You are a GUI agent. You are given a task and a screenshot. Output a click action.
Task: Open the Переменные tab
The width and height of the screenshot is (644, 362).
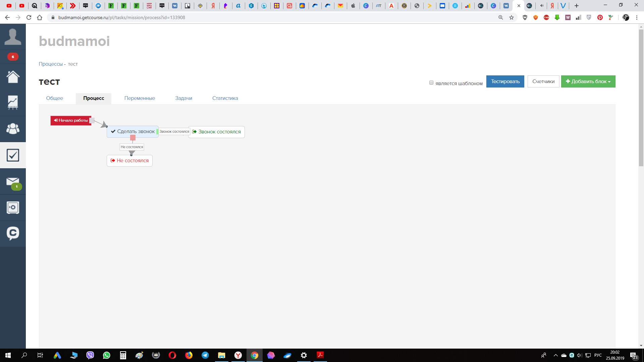tap(140, 98)
